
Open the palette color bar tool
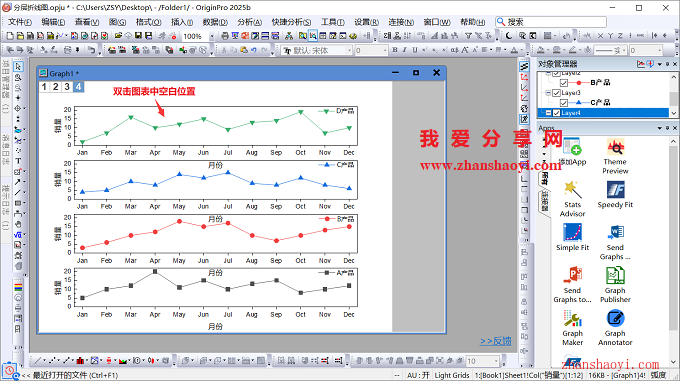[18, 287]
